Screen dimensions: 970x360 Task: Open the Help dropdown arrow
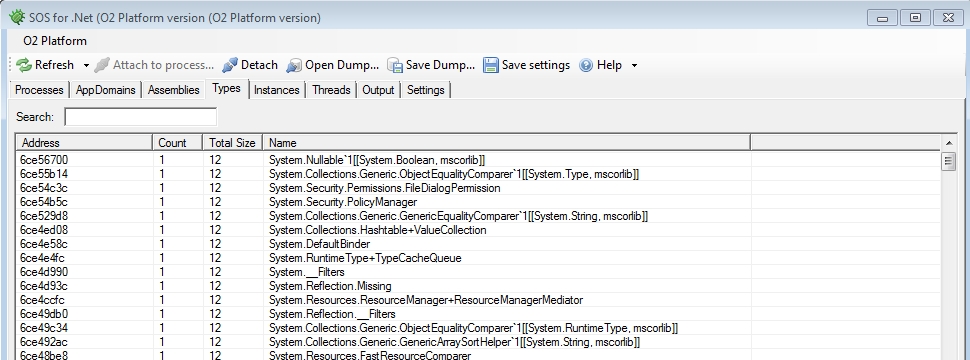tap(634, 65)
